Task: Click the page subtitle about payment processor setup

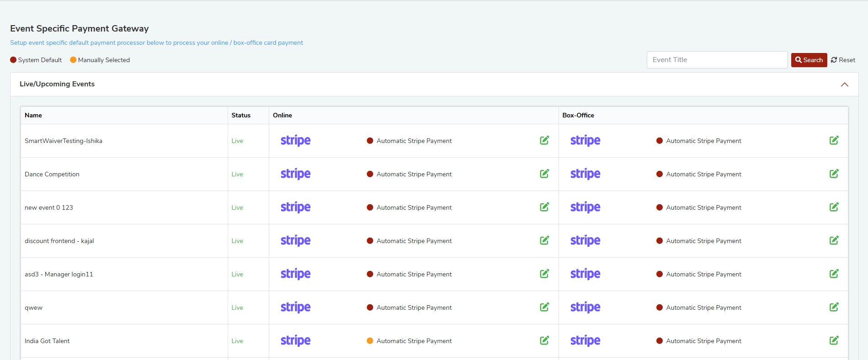Action: (x=156, y=42)
